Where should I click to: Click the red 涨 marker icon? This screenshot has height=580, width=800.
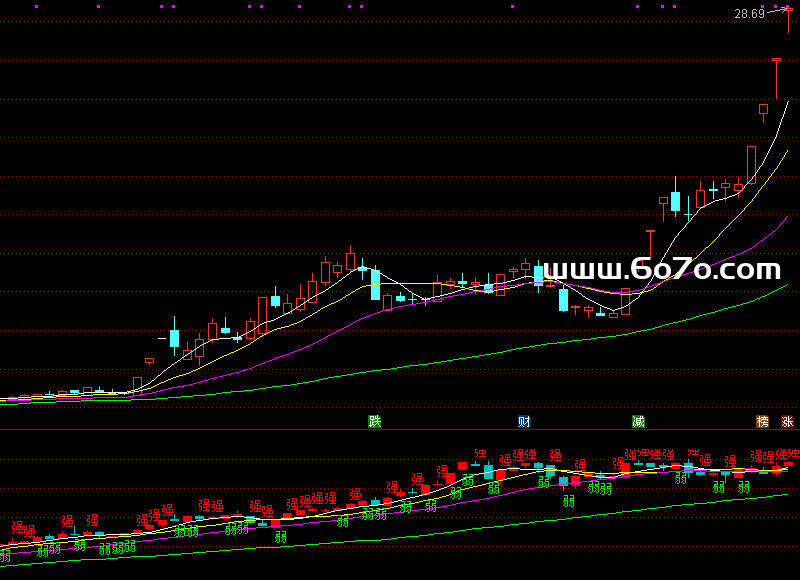[x=787, y=421]
